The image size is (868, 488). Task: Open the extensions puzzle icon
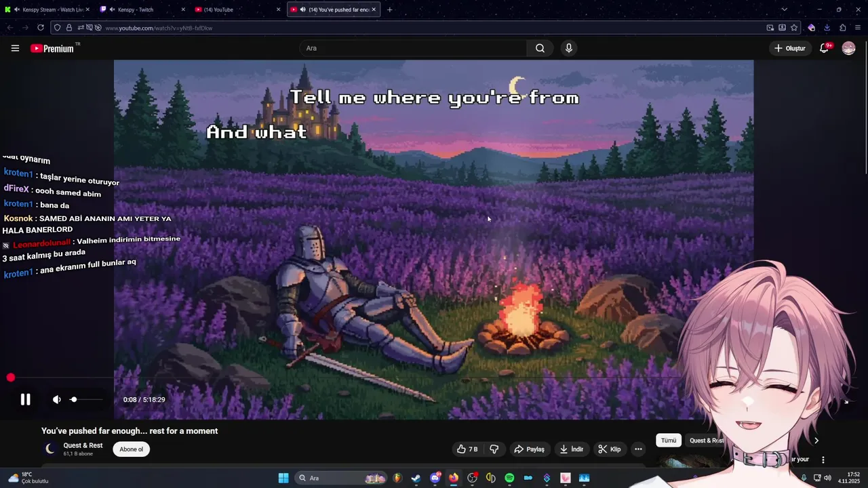tap(842, 28)
